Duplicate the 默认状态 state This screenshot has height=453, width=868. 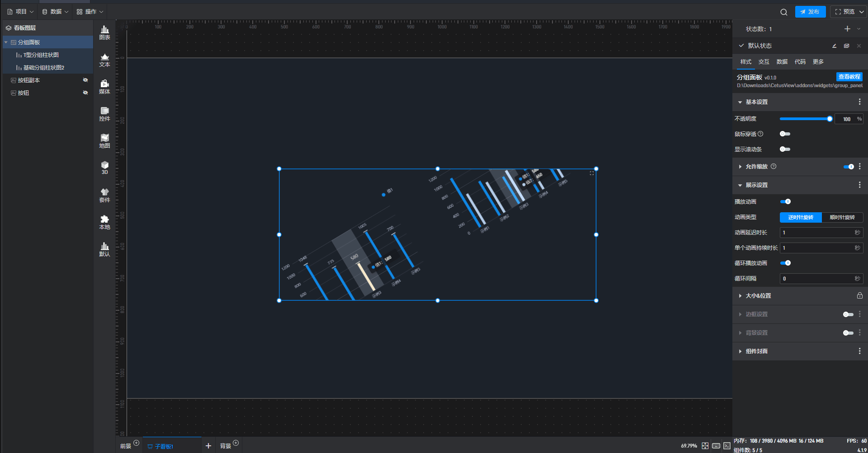point(847,46)
